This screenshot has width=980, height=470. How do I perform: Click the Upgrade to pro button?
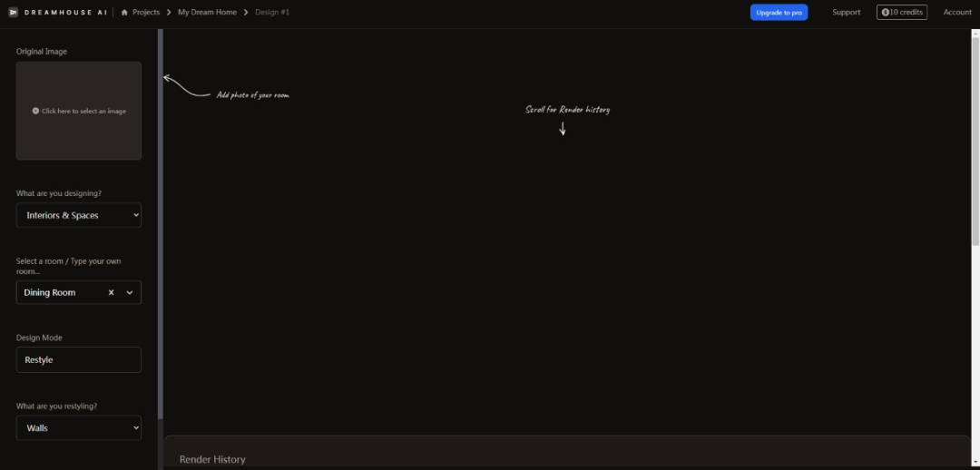779,12
